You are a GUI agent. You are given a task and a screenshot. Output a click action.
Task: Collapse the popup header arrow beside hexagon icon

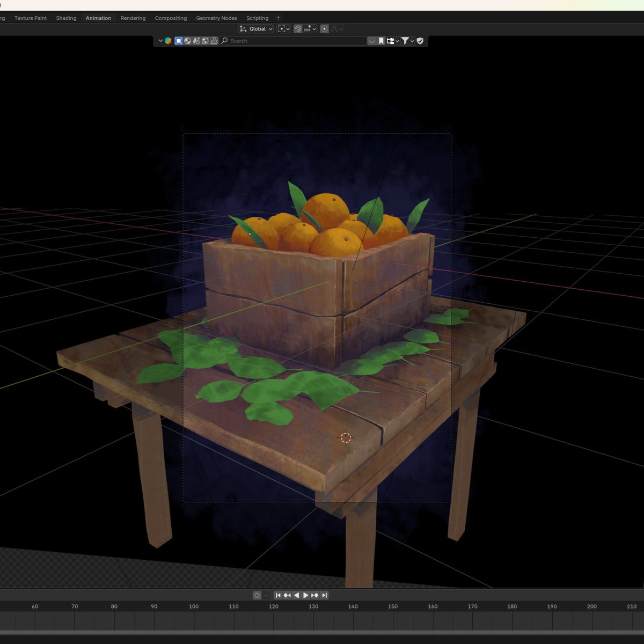(160, 41)
